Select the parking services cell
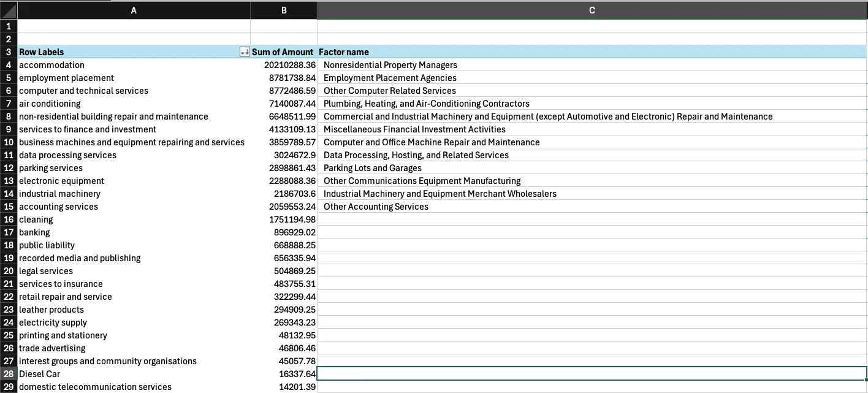This screenshot has height=393, width=868. (x=134, y=168)
